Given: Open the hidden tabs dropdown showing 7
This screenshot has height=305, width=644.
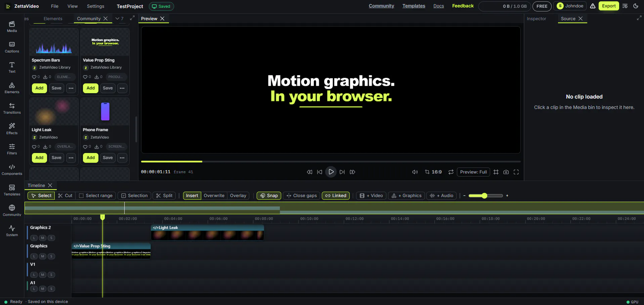Looking at the screenshot, I should point(119,18).
